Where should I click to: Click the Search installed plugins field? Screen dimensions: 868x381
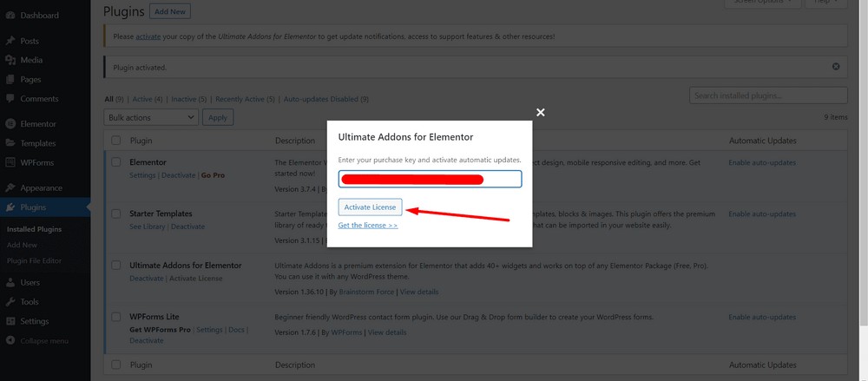(x=768, y=95)
